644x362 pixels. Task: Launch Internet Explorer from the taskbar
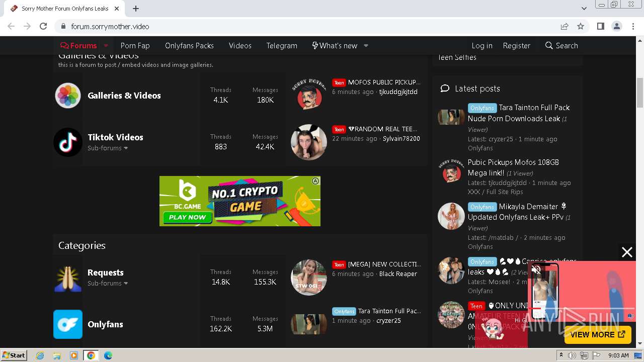[40, 355]
